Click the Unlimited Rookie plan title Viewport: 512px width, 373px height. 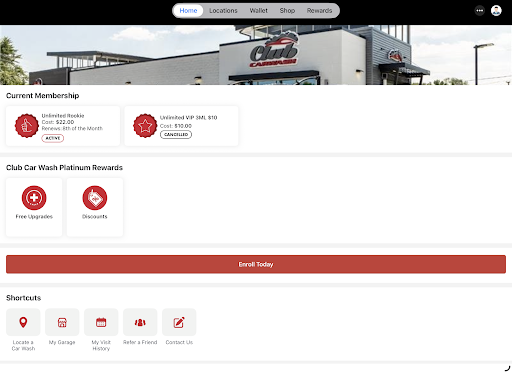[x=63, y=116]
